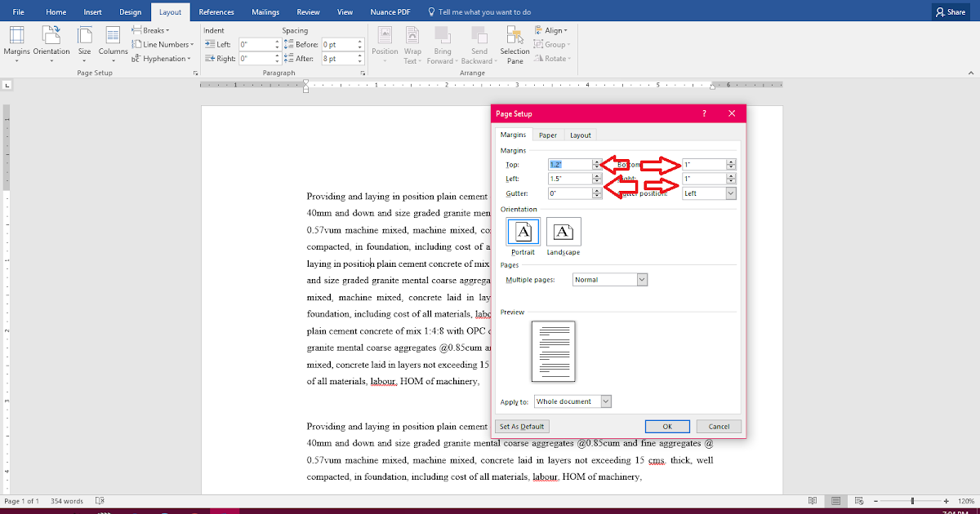Click the 354 words count
980x514 pixels.
click(x=67, y=501)
